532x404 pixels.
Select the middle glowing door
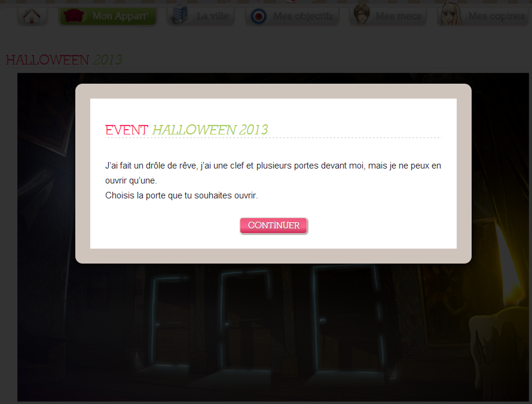(x=246, y=320)
